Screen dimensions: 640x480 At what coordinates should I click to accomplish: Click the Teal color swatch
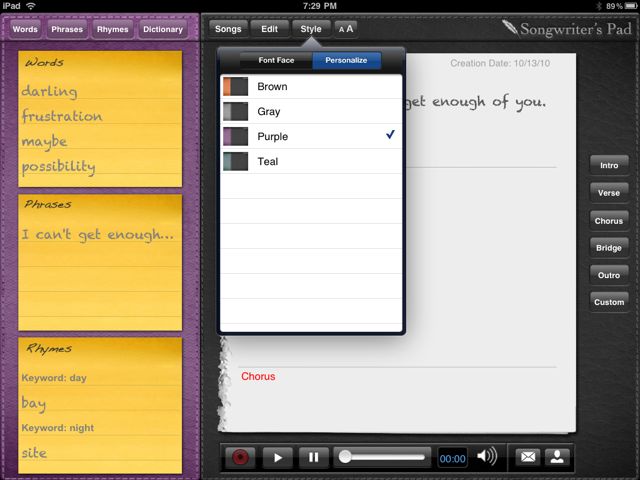click(x=236, y=161)
